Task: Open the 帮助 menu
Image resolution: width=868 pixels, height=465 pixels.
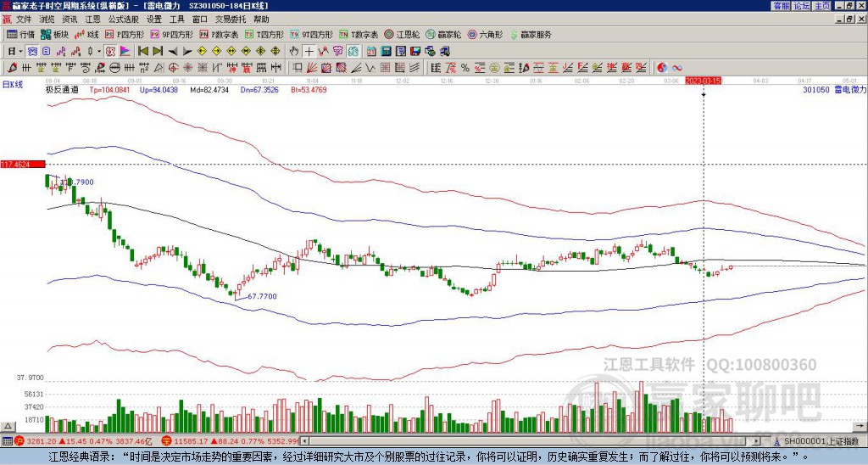Action: coord(261,20)
